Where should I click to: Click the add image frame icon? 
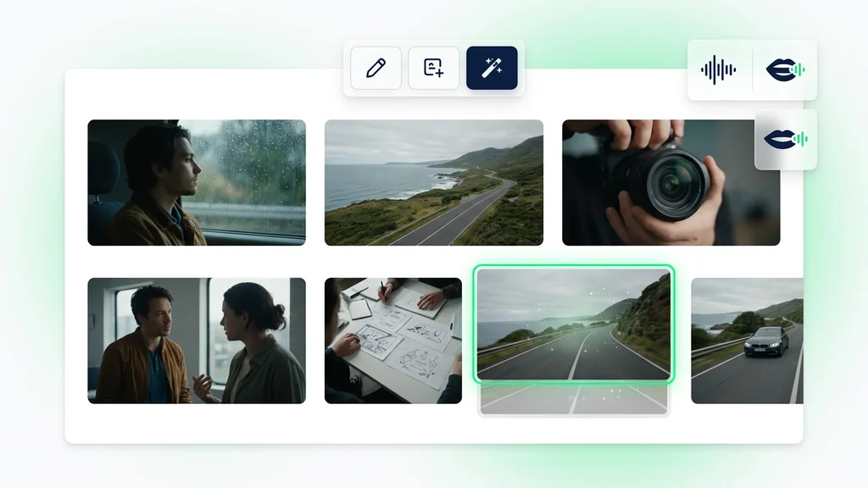[433, 68]
